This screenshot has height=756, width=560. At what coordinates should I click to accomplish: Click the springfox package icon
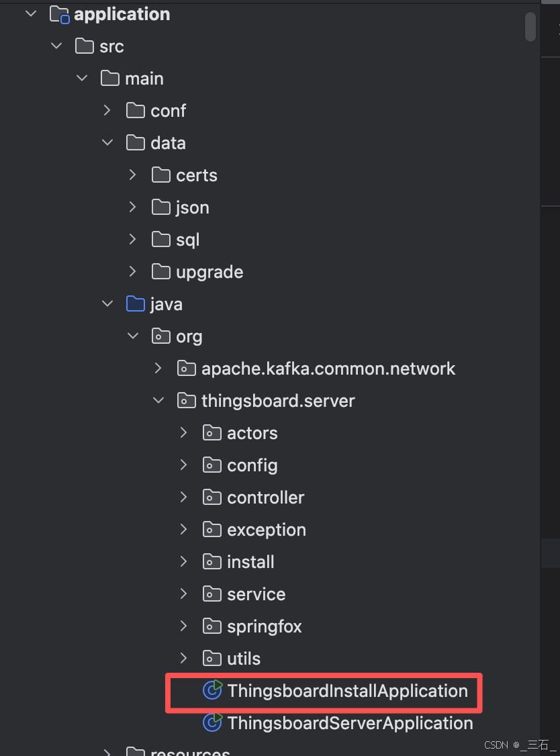coord(212,626)
